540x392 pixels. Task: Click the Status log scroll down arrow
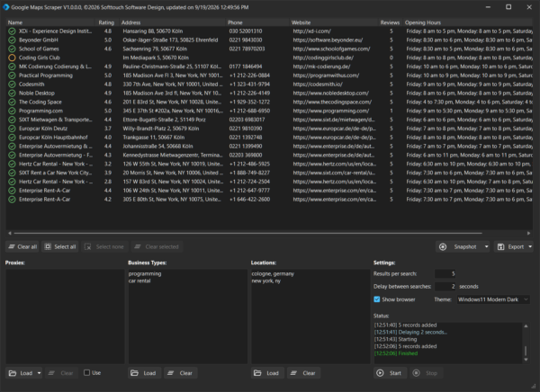point(526,360)
